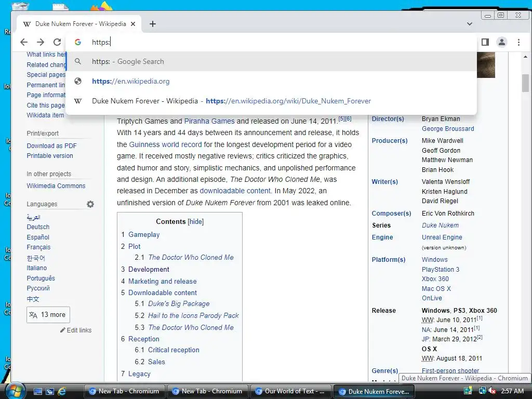Open the Duke Nukem series link in infobox

click(440, 225)
